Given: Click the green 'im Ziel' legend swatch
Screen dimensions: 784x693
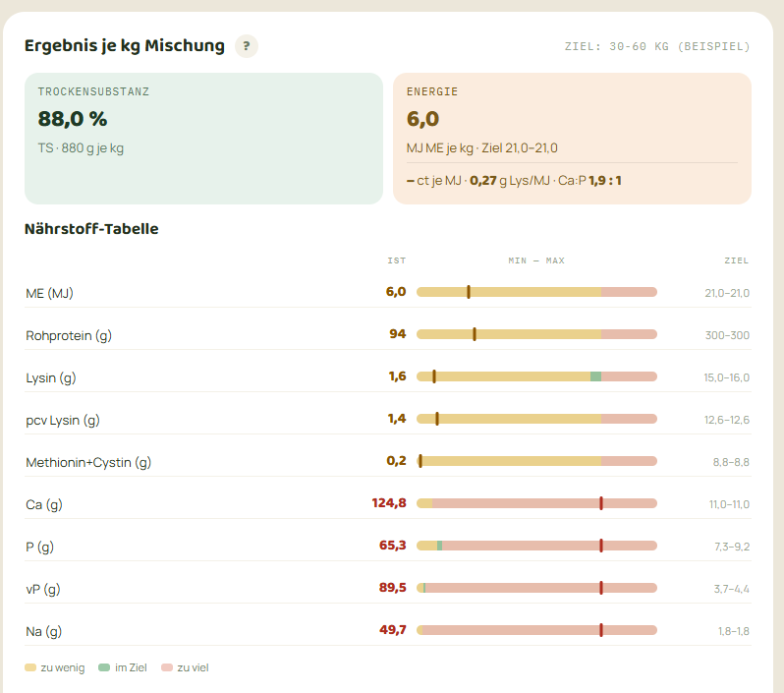Looking at the screenshot, I should pos(104,667).
